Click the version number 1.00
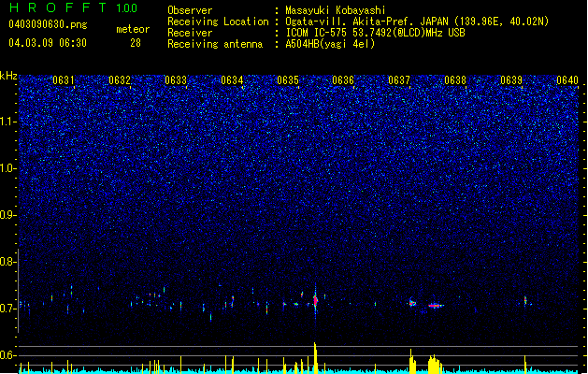Screen dimensions: 588x374 (127, 7)
